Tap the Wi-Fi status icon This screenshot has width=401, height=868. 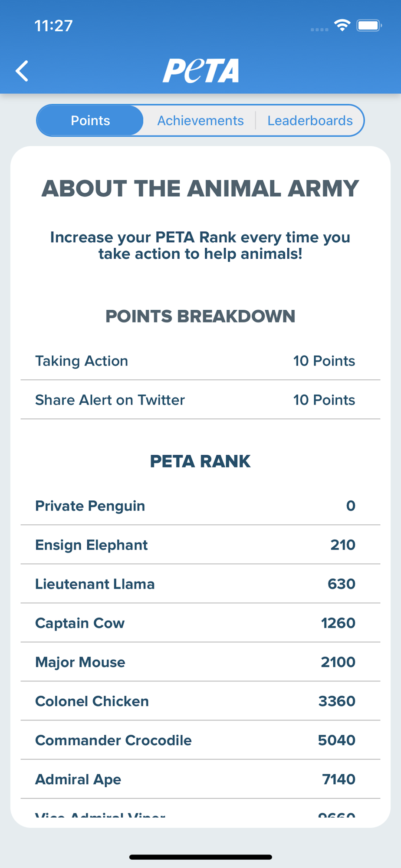342,26
